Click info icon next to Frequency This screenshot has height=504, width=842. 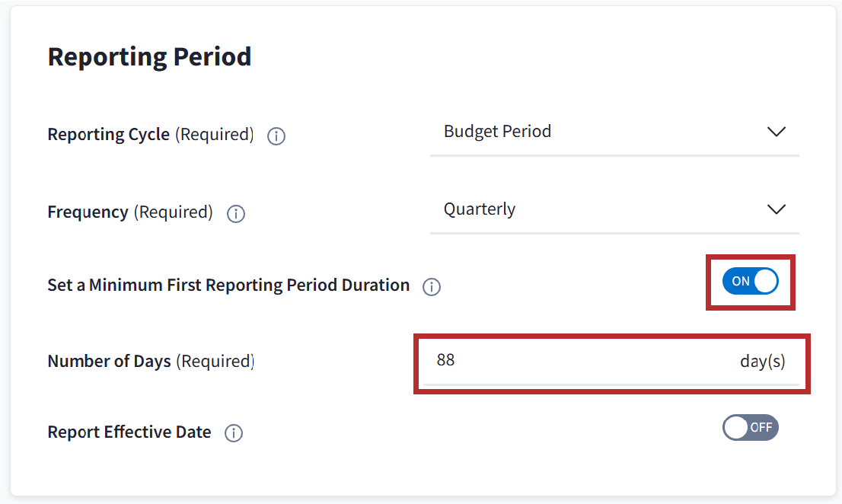pyautogui.click(x=236, y=214)
